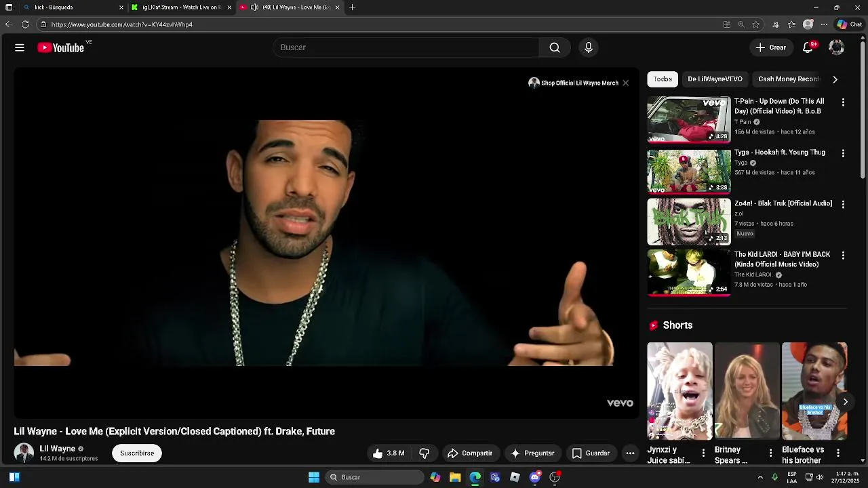Screen dimensions: 868x488
Task: Bookmark page with star icon
Action: [x=755, y=24]
